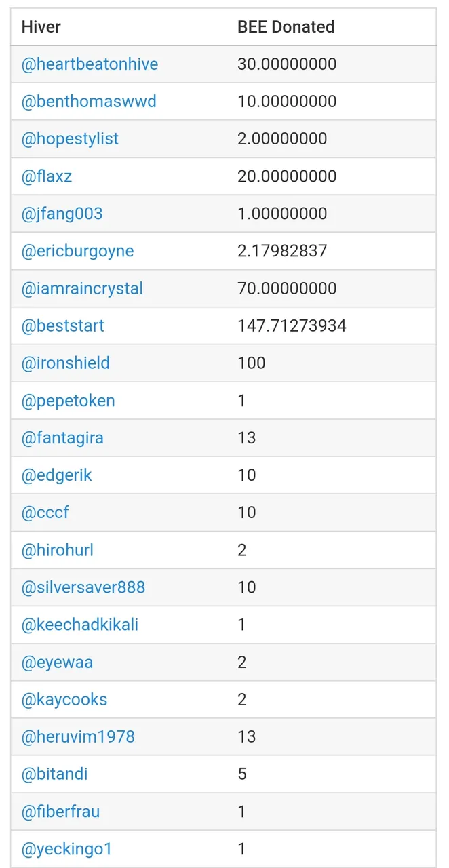
Task: Select the @hirohurl username
Action: [58, 549]
